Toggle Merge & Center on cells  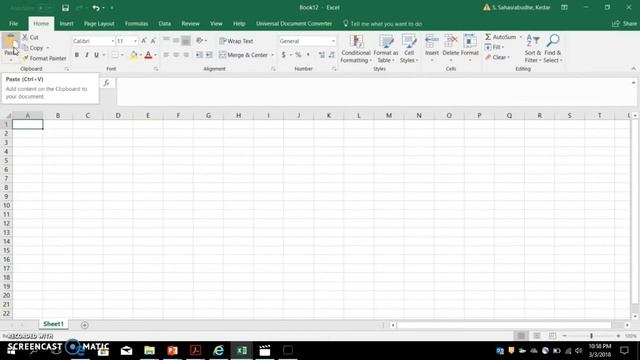pyautogui.click(x=243, y=55)
